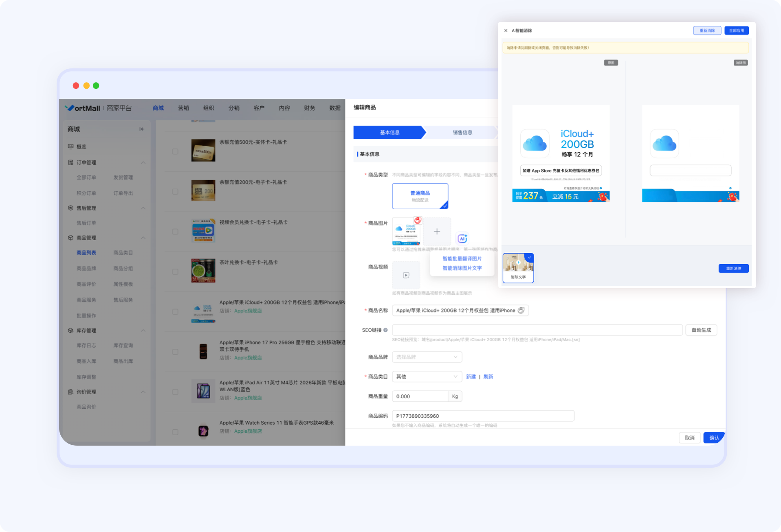This screenshot has width=781, height=532.
Task: Collapse the 询价管理 section chevron
Action: point(143,392)
